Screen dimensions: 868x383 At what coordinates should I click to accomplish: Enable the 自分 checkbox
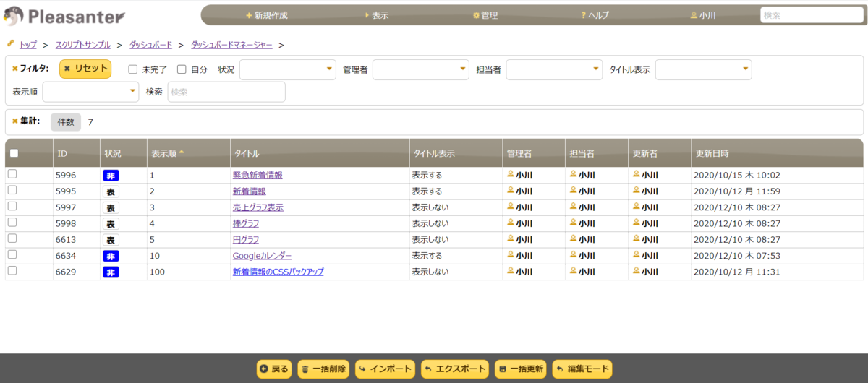coord(182,69)
